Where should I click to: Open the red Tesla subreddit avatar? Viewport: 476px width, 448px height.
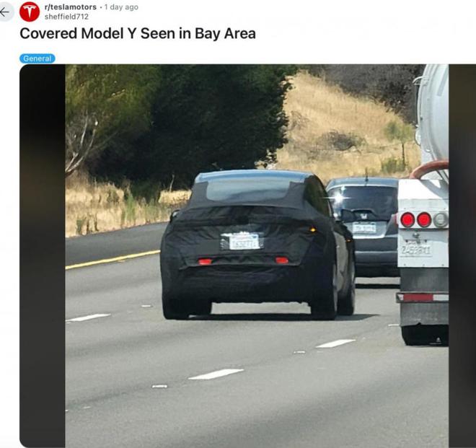click(30, 12)
